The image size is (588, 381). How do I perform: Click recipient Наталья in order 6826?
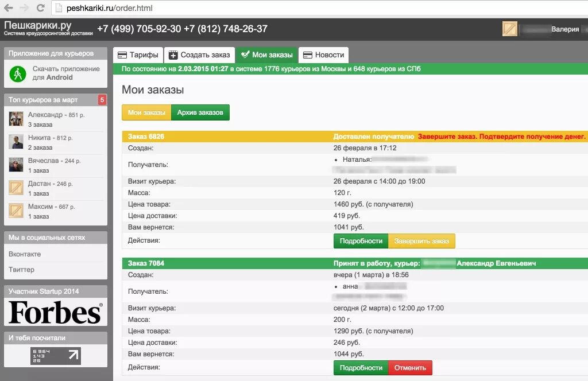click(x=357, y=160)
